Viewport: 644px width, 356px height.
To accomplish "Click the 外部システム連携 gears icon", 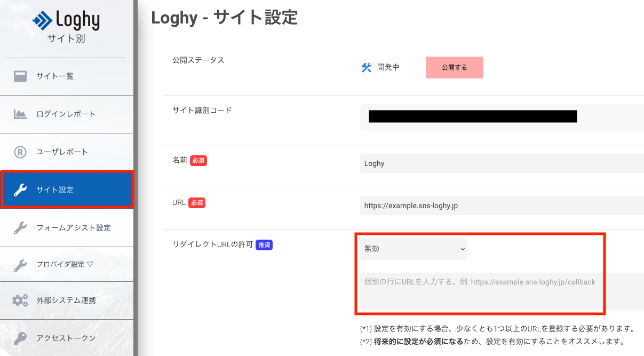I will 20,300.
